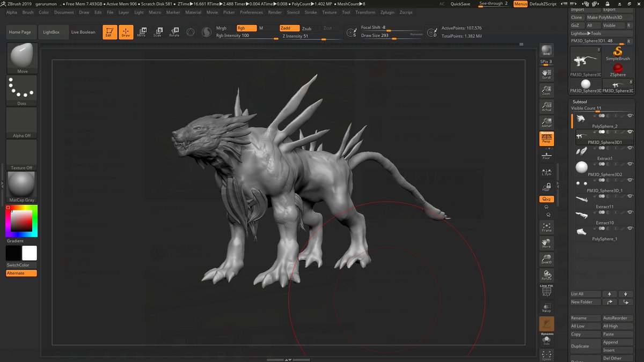Toggle L.Sym local symmetry

click(546, 171)
